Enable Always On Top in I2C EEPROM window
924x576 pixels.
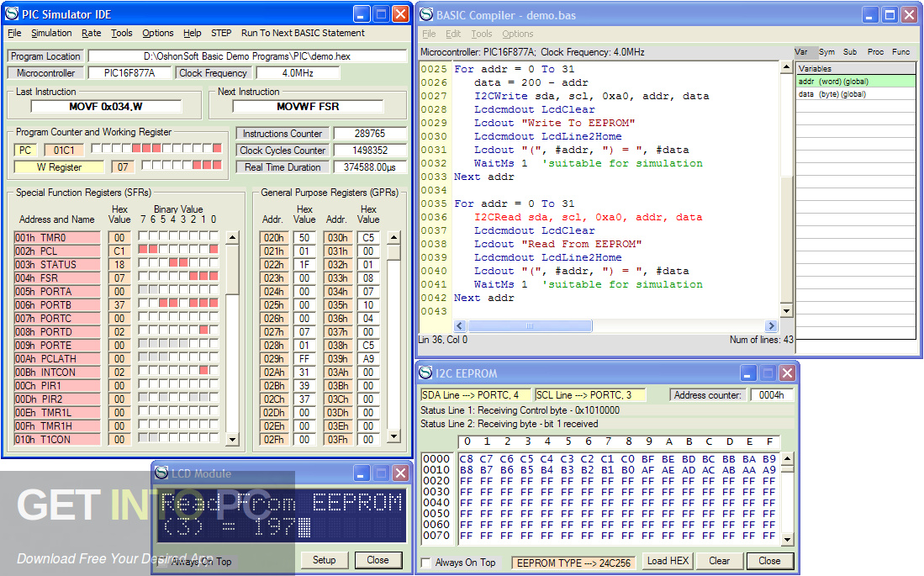pyautogui.click(x=426, y=563)
